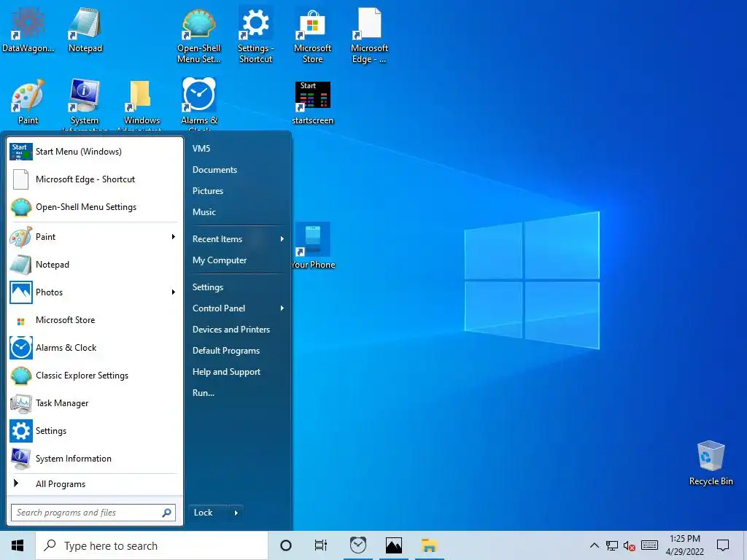Open Microsoft Store desktop icon
This screenshot has height=560, width=747.
(x=312, y=35)
